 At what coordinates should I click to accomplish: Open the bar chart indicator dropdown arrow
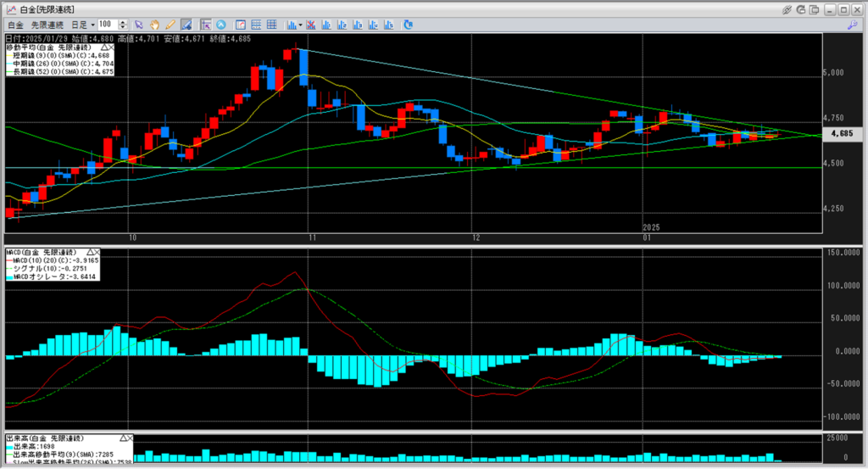point(300,25)
